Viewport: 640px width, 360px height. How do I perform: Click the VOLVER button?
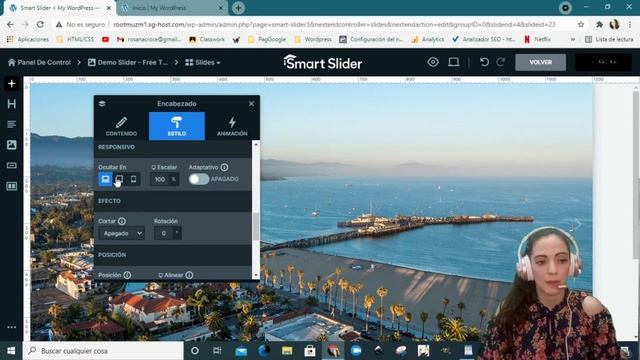540,62
